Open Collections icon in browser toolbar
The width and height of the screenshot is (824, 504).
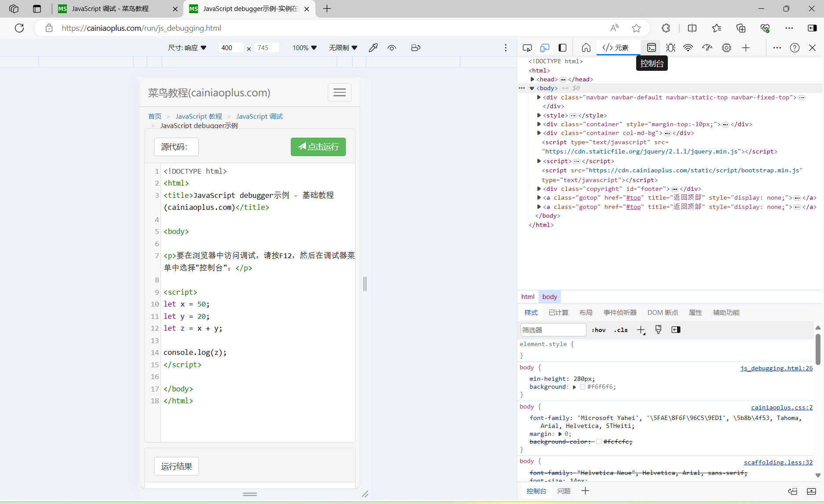[741, 28]
